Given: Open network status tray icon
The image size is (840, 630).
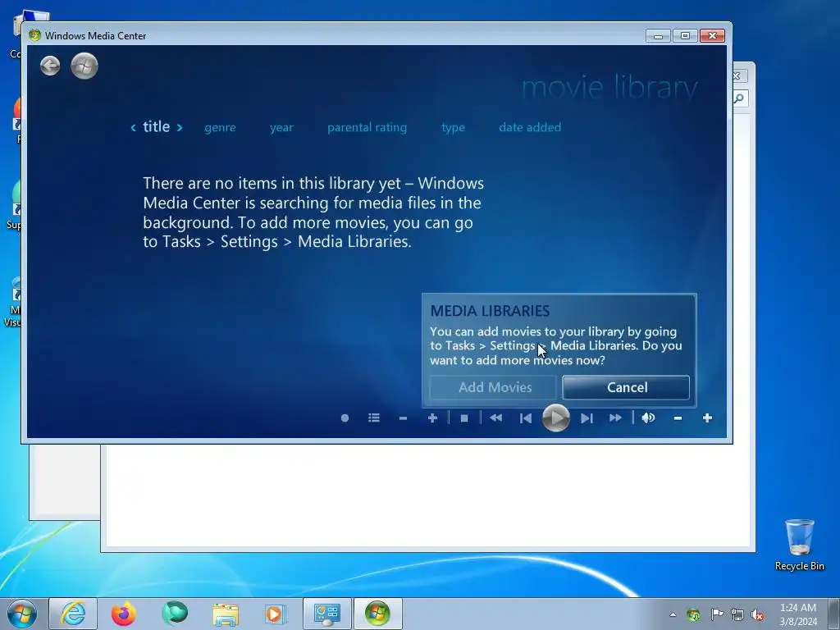Looking at the screenshot, I should coord(737,614).
